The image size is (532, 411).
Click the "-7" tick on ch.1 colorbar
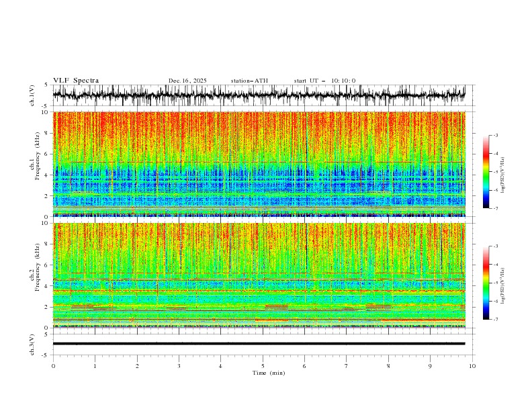pyautogui.click(x=495, y=209)
